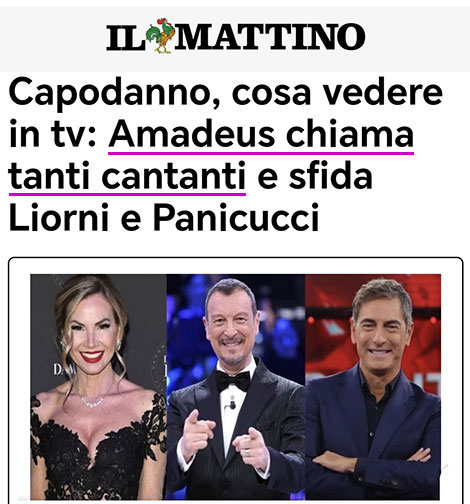Click the words e sfida in headline
This screenshot has height=504, width=470.
coord(315,175)
